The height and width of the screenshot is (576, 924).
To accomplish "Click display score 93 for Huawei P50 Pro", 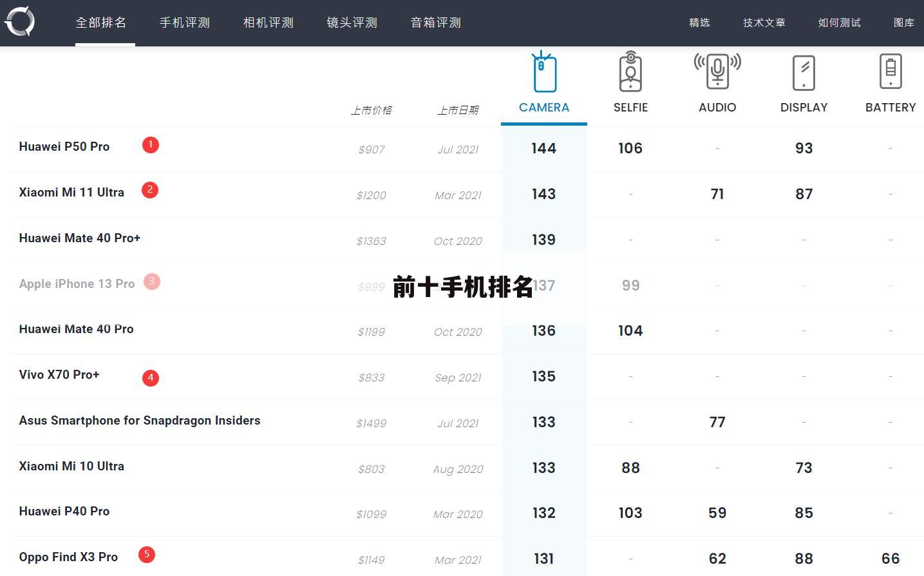I will (804, 148).
